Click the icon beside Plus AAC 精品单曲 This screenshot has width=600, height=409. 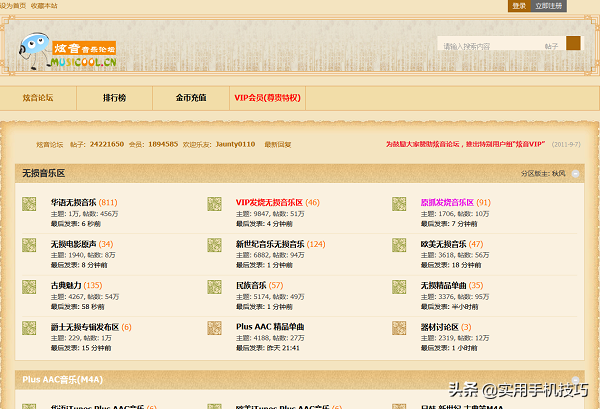[215, 330]
